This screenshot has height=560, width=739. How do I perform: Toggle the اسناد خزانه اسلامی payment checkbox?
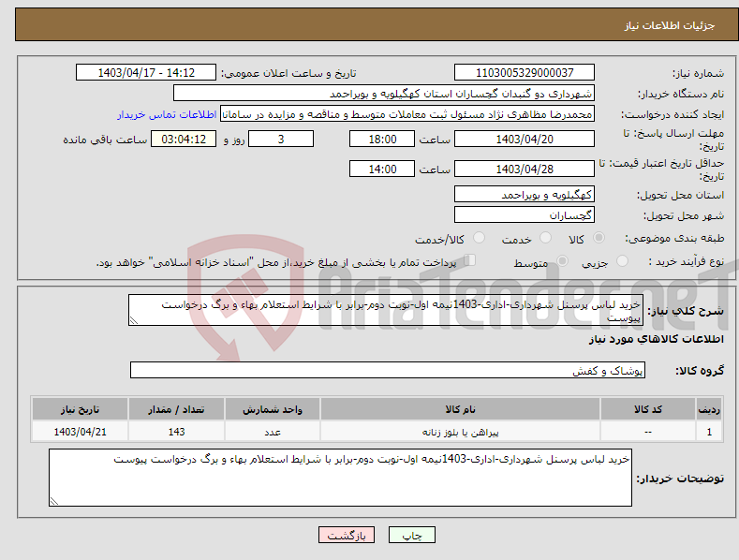[469, 260]
